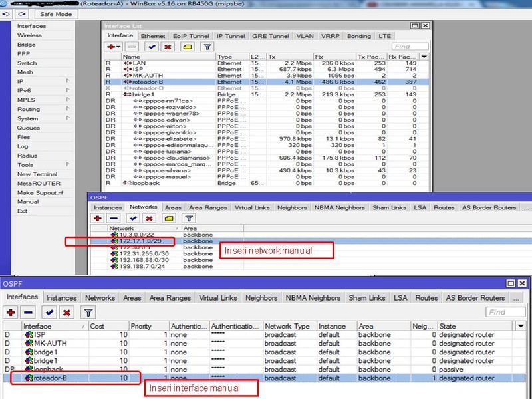Sort Interface List by Name column header
This screenshot has height=399, width=532.
click(x=168, y=57)
